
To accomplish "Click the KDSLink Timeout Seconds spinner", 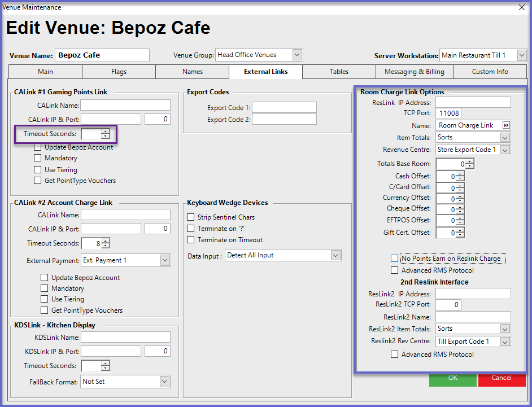I will pos(95,366).
